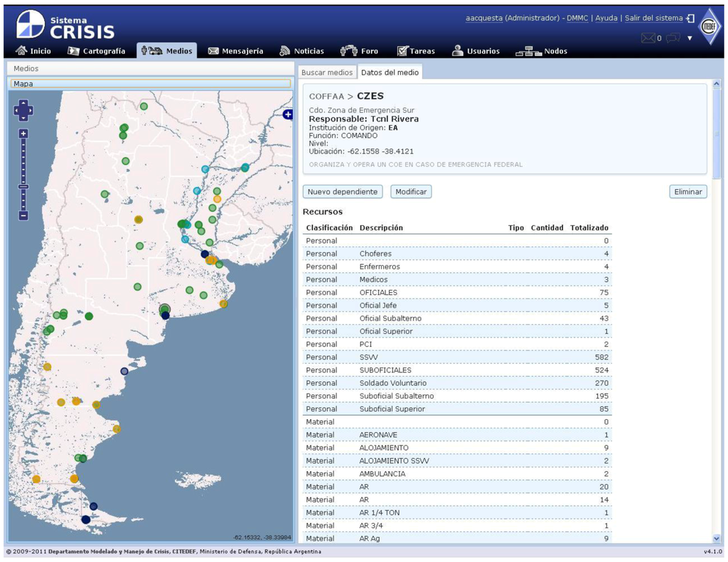Select the Medios navigation tab
This screenshot has width=728, height=562.
(x=166, y=51)
